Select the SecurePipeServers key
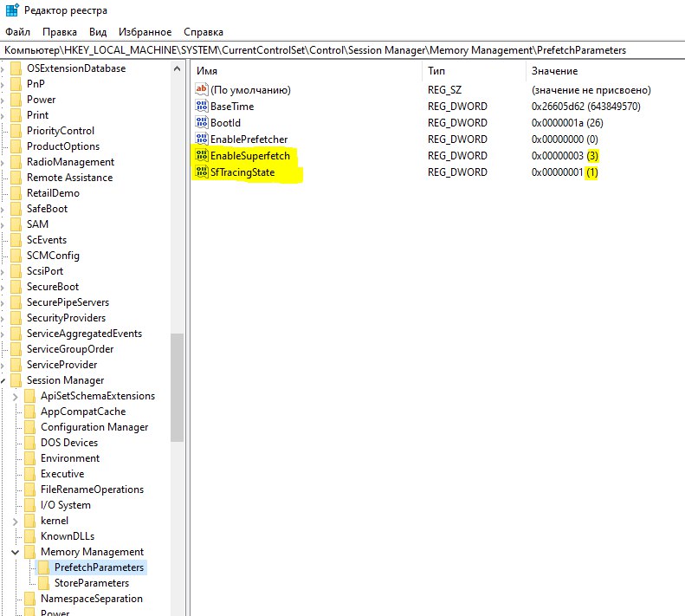This screenshot has width=685, height=616. pos(68,302)
